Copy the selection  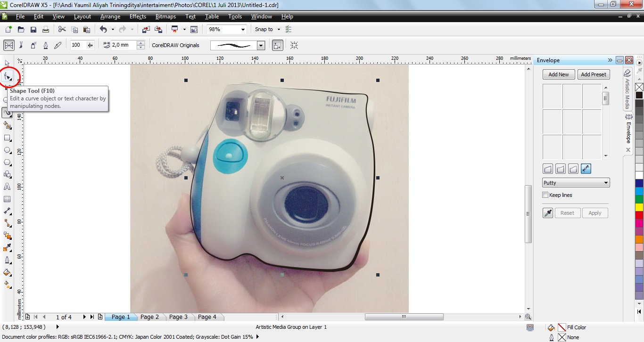coord(74,29)
